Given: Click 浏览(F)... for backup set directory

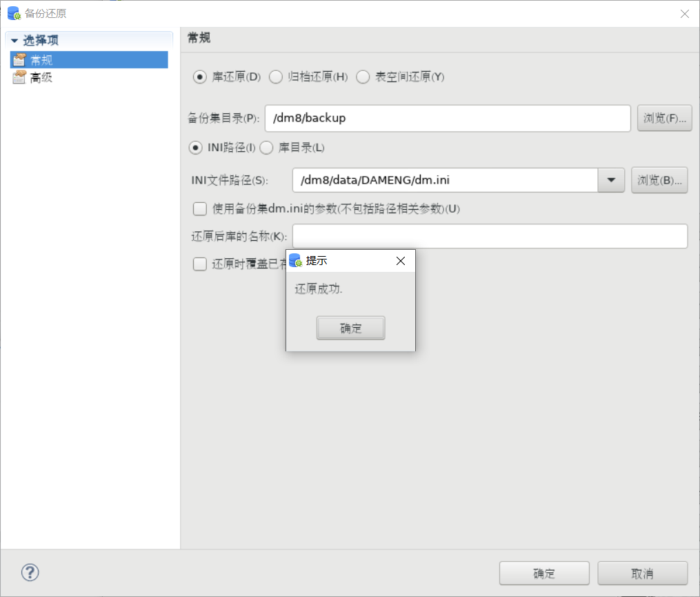Looking at the screenshot, I should 664,118.
